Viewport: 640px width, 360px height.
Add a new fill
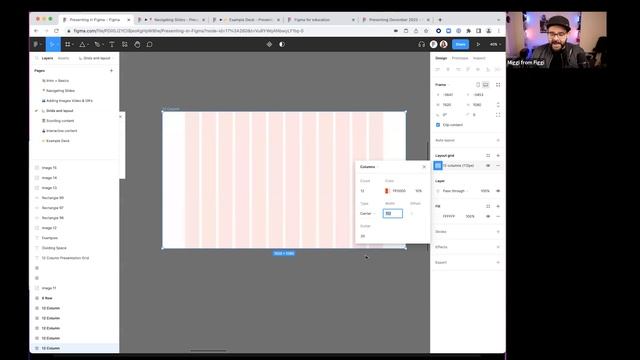[498, 206]
